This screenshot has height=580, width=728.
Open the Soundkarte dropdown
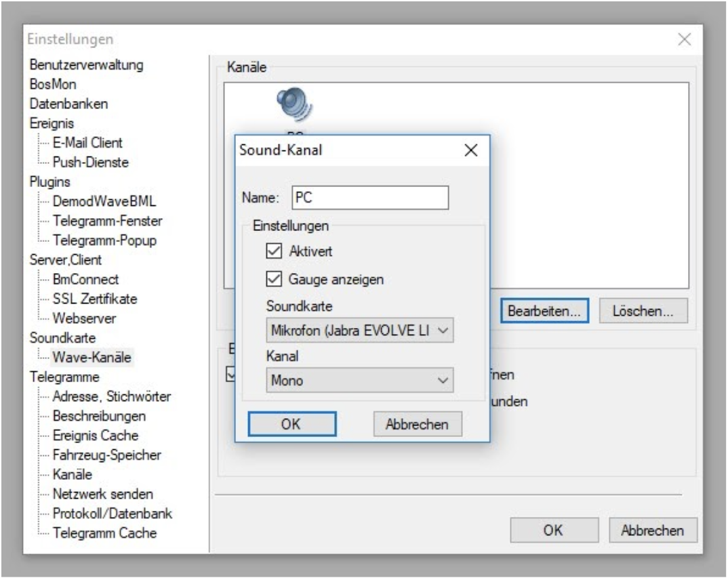point(358,331)
